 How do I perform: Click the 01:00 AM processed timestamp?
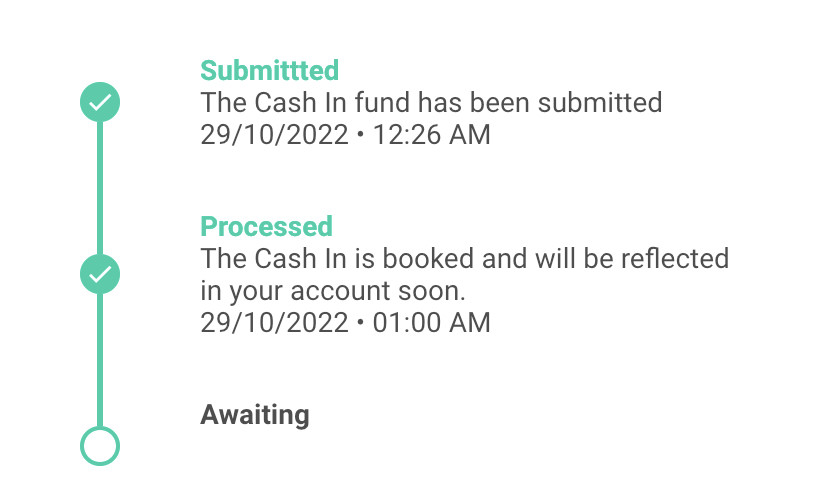[431, 323]
